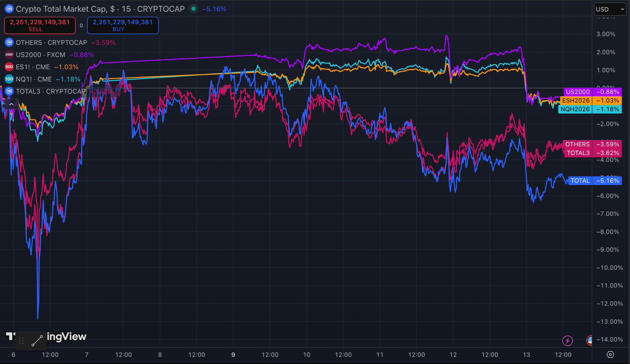Screen dimensions: 630x364
Task: Click the date 9 on the time axis
Action: [233, 355]
